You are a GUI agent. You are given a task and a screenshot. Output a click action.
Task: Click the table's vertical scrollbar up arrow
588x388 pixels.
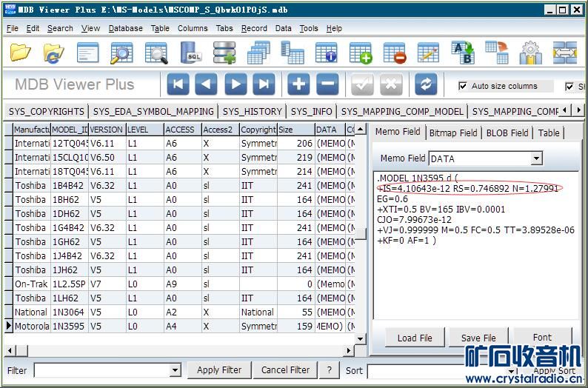coord(360,130)
